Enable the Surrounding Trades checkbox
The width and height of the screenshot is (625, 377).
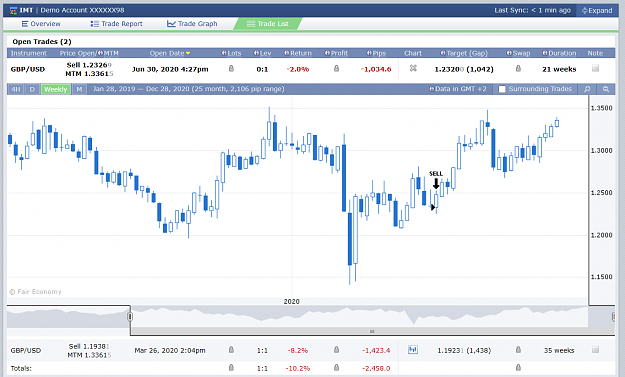coord(502,89)
